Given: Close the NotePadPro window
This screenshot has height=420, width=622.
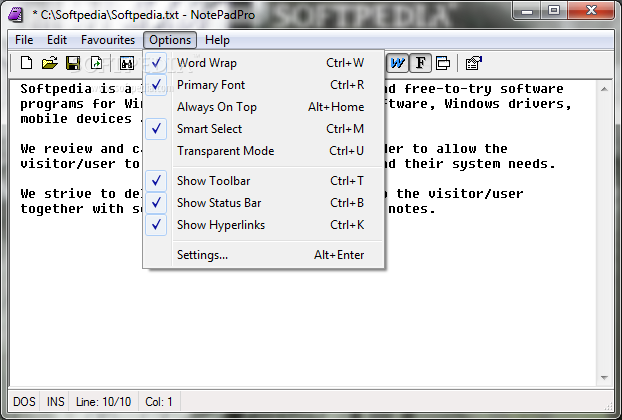Looking at the screenshot, I should pos(591,11).
